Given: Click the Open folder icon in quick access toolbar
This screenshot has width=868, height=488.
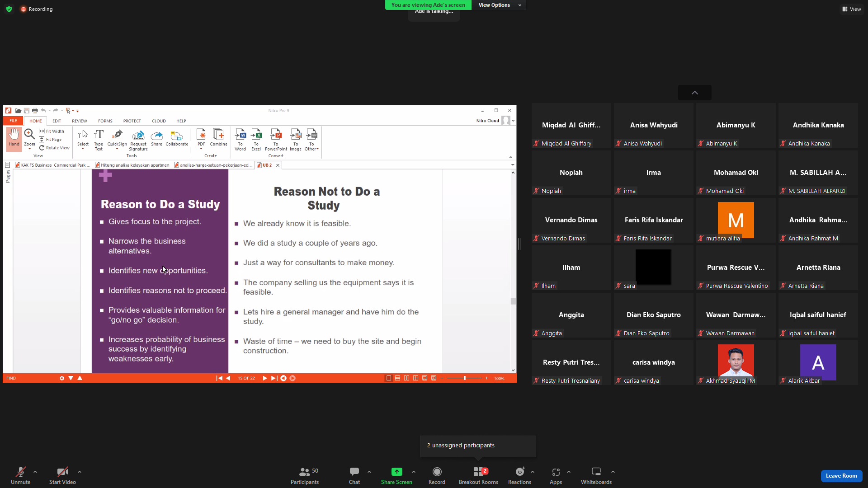Looking at the screenshot, I should [x=18, y=111].
